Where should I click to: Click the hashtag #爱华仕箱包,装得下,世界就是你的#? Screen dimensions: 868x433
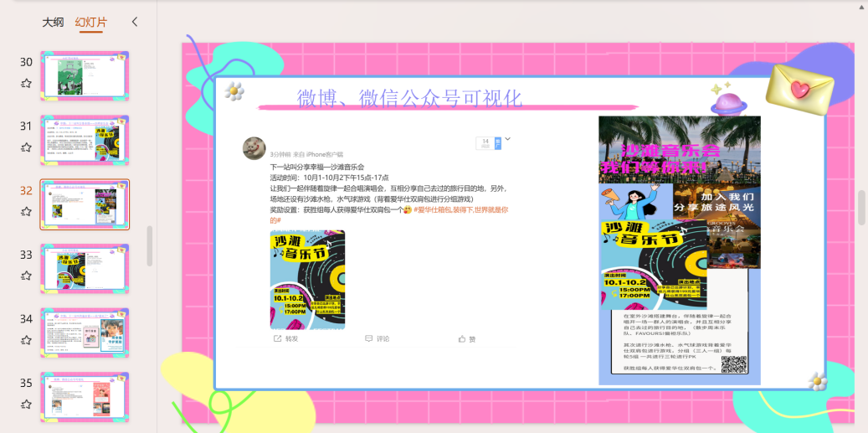click(x=389, y=215)
